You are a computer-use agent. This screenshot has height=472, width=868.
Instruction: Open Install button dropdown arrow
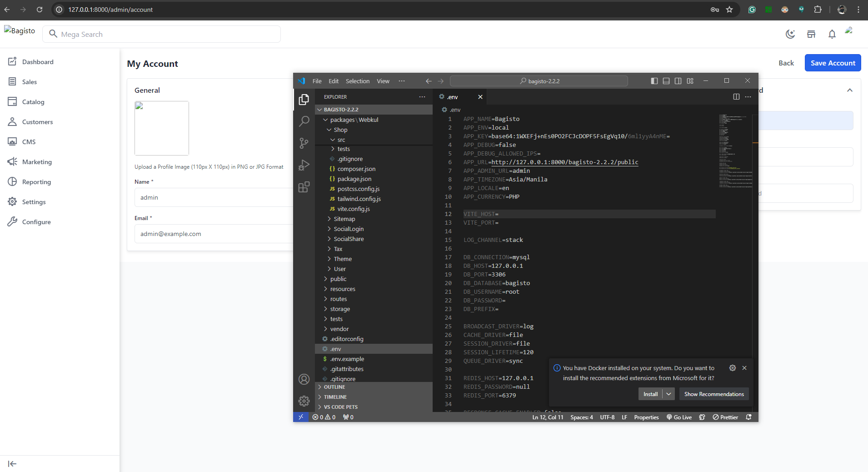tap(668, 394)
